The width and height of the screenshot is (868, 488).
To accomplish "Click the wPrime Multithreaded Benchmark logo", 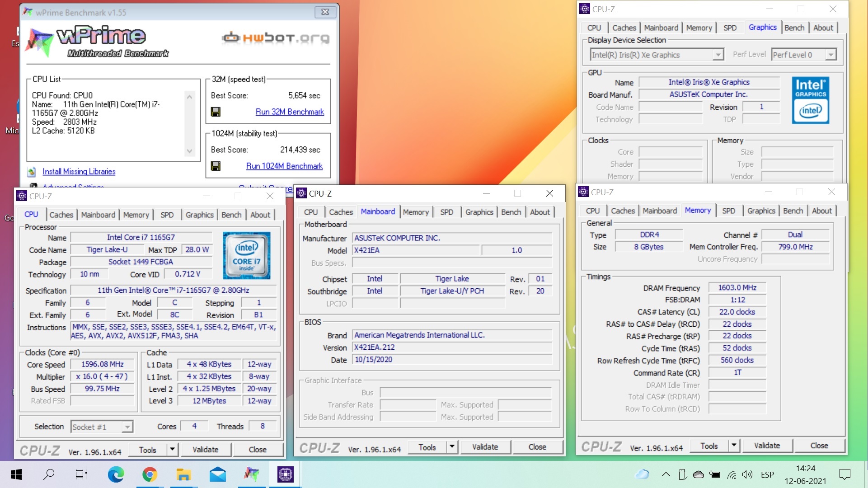I will pyautogui.click(x=98, y=42).
